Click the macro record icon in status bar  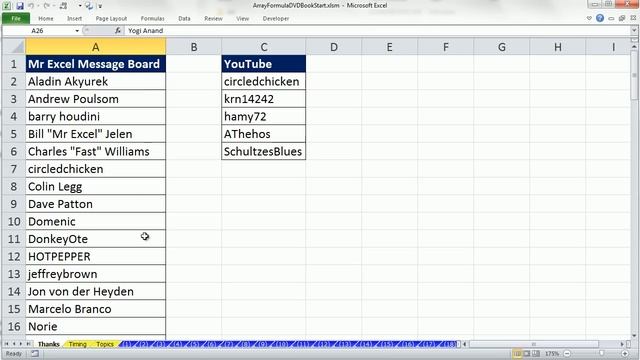point(35,353)
